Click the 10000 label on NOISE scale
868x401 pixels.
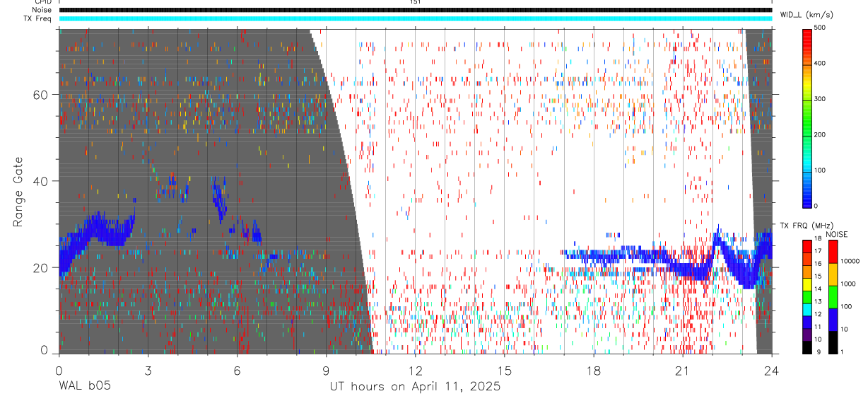(850, 261)
